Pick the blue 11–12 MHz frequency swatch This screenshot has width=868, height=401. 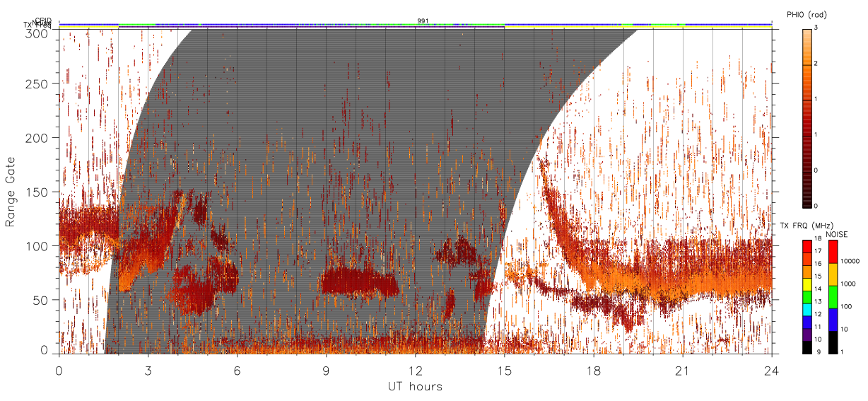(x=807, y=322)
